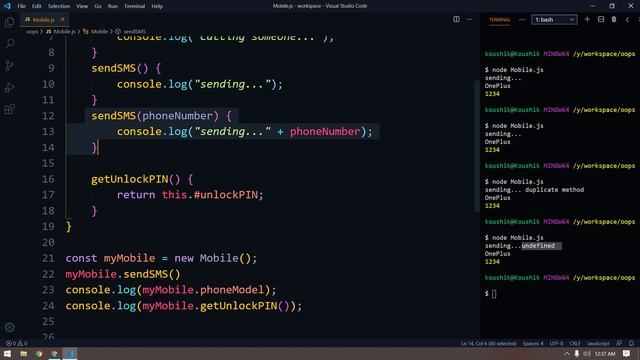Click 'sending...undefined' terminal output

click(x=520, y=246)
